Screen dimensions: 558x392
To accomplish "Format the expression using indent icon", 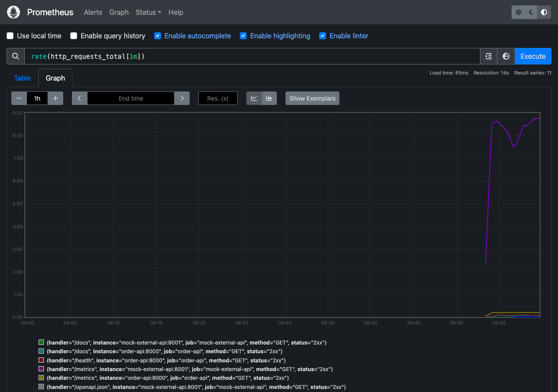I will (489, 56).
